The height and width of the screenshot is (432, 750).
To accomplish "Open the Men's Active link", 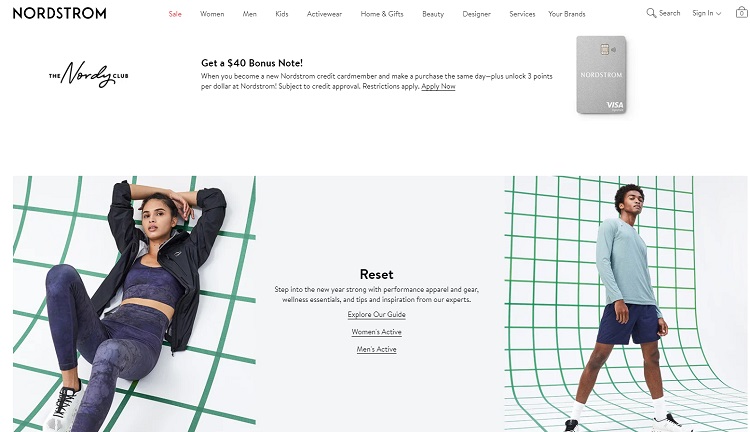I will pyautogui.click(x=376, y=349).
